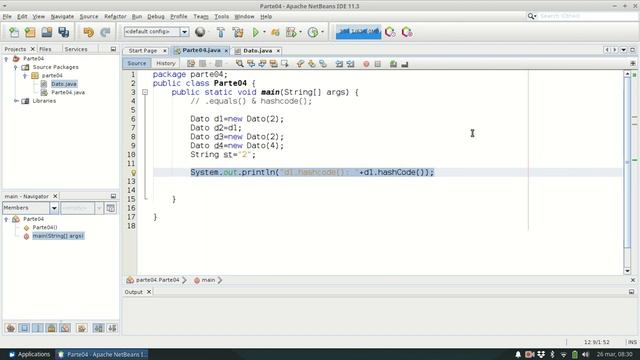Click the blue memory usage indicator
640x360 pixels.
358,32
